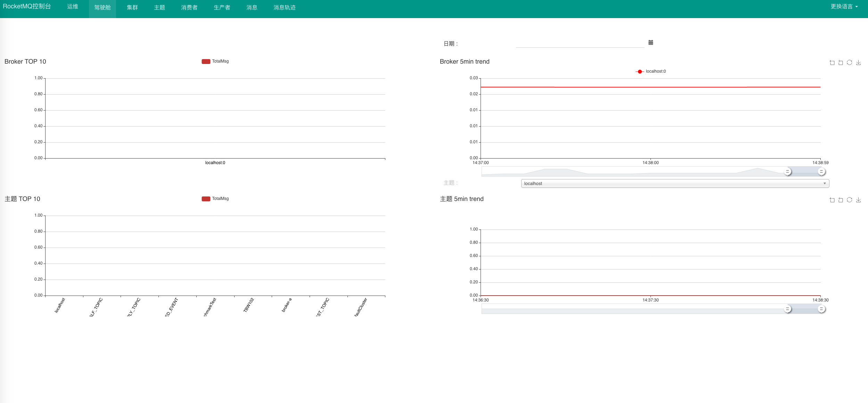Image resolution: width=868 pixels, height=403 pixels.
Task: Click the localhost axis label in 主题 TOP 10
Action: pyautogui.click(x=60, y=305)
